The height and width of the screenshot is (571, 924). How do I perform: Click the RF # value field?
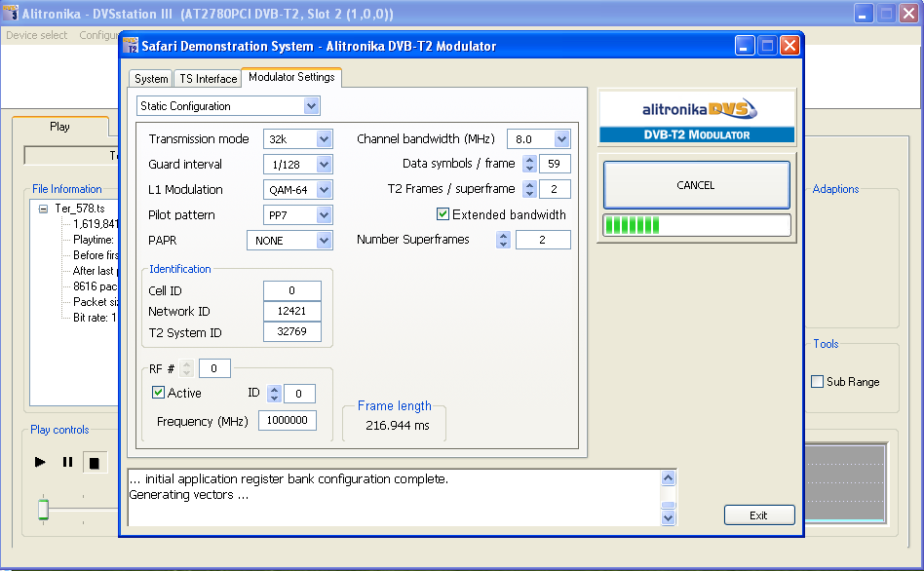213,368
